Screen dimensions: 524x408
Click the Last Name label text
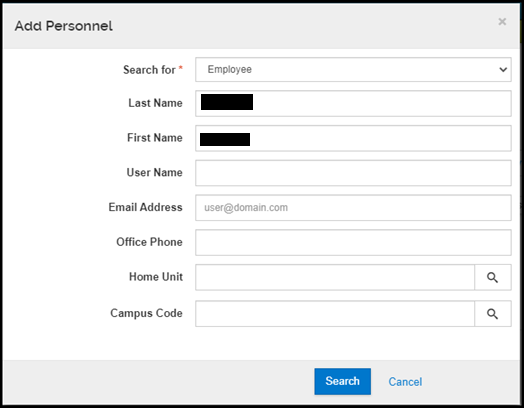click(155, 103)
